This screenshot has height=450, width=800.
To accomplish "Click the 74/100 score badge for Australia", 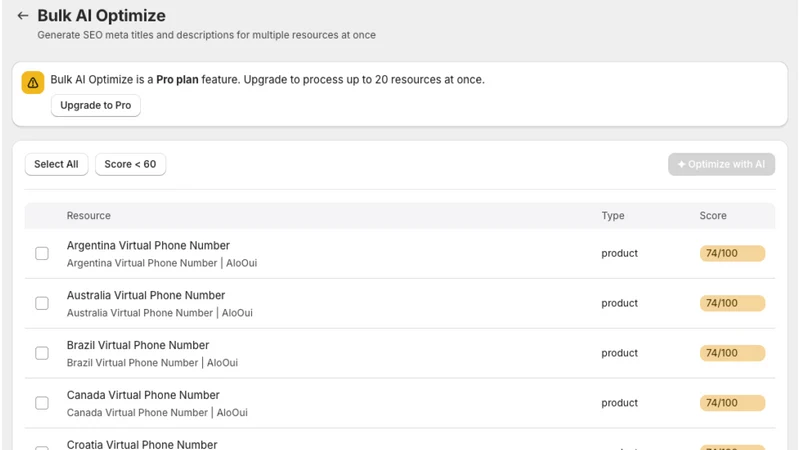I will (x=732, y=304).
